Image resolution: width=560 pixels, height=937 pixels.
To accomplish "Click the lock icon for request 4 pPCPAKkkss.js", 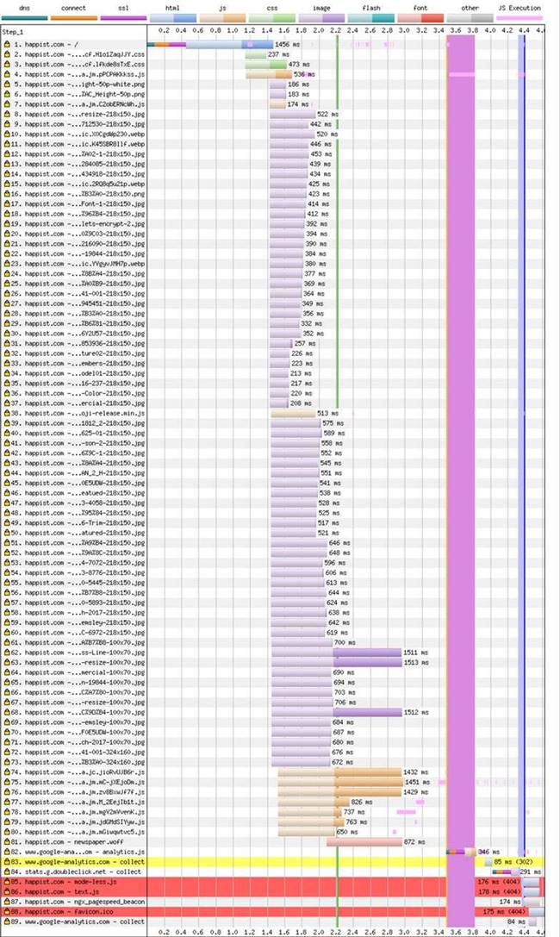I will click(7, 74).
